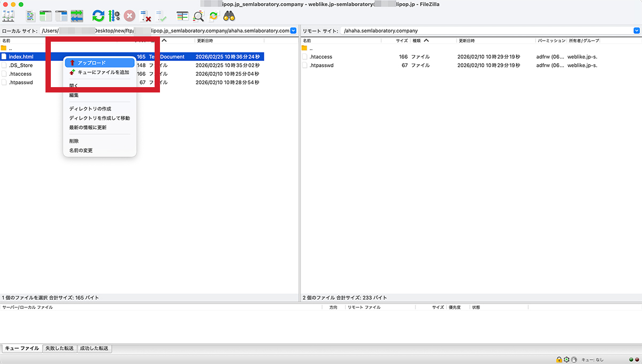The height and width of the screenshot is (364, 642).
Task: Click the refresh file lists icon
Action: tap(98, 16)
